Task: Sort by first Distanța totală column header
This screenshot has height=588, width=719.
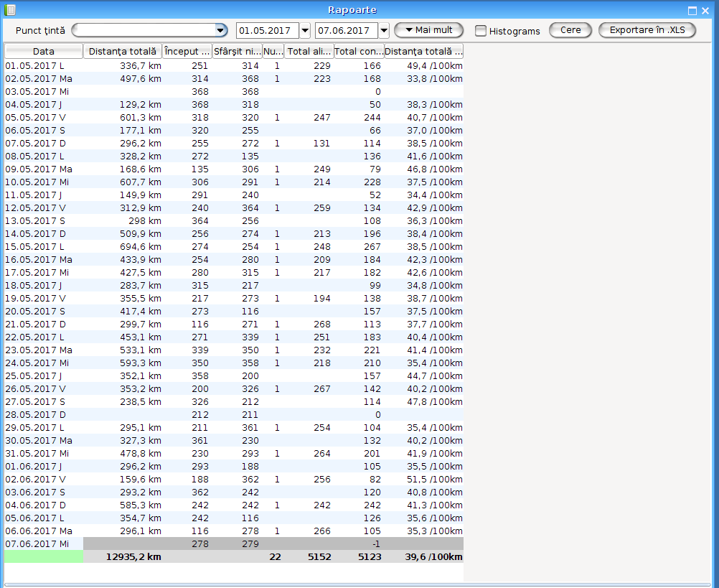Action: (x=122, y=52)
